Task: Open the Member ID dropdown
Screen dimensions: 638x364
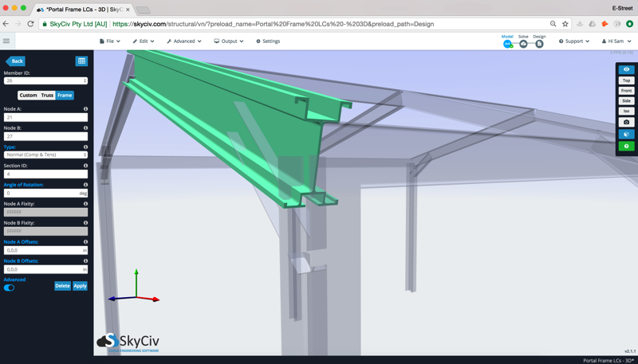Action: (x=45, y=80)
